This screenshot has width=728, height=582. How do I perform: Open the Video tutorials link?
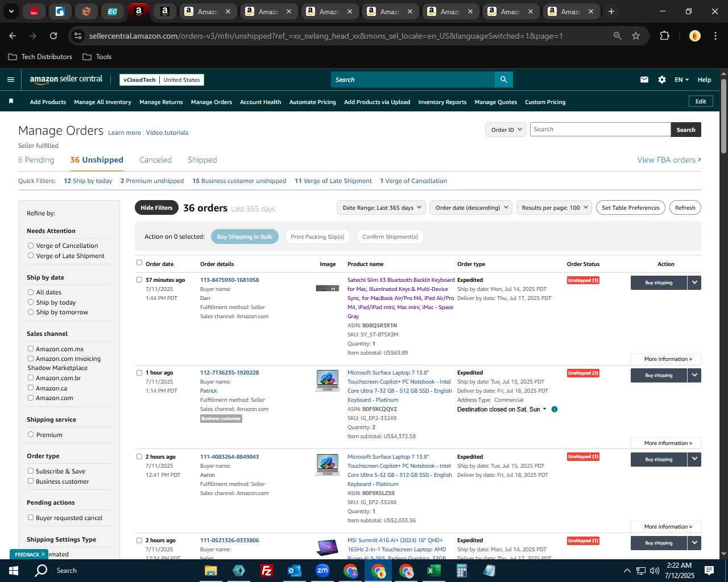coord(167,132)
